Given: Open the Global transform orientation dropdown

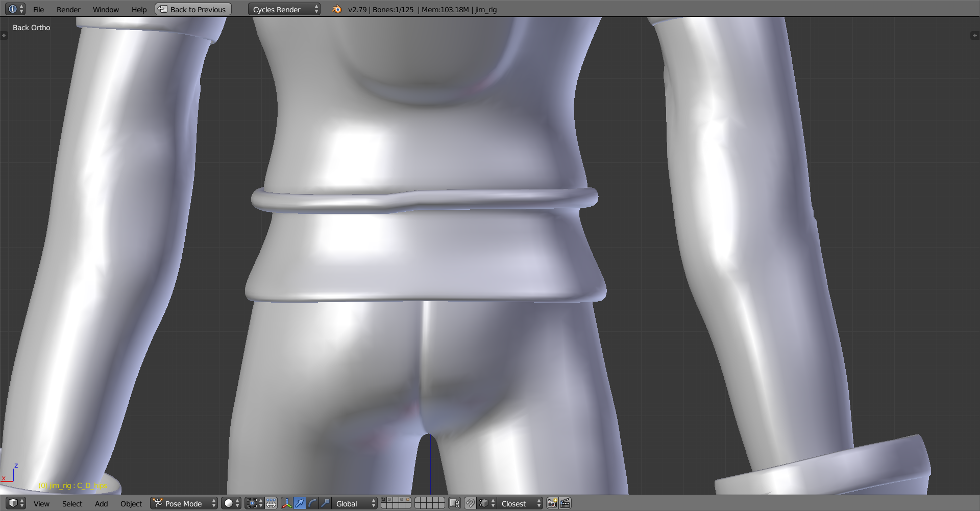Looking at the screenshot, I should [x=355, y=503].
